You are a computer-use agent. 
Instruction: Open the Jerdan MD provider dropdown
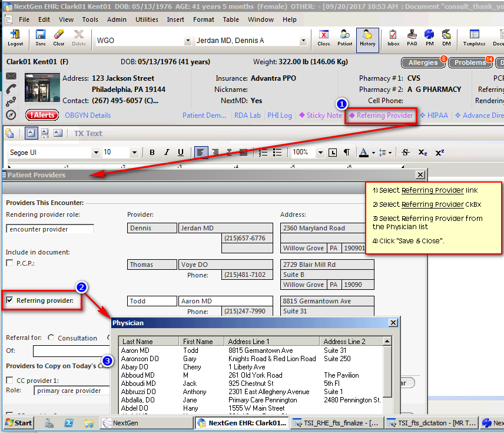(303, 41)
